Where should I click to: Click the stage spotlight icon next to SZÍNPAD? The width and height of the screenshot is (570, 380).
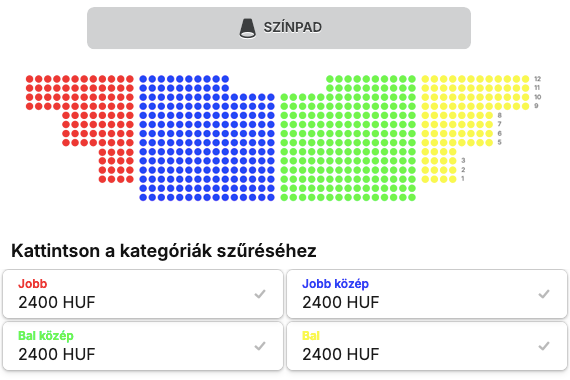coord(248,28)
